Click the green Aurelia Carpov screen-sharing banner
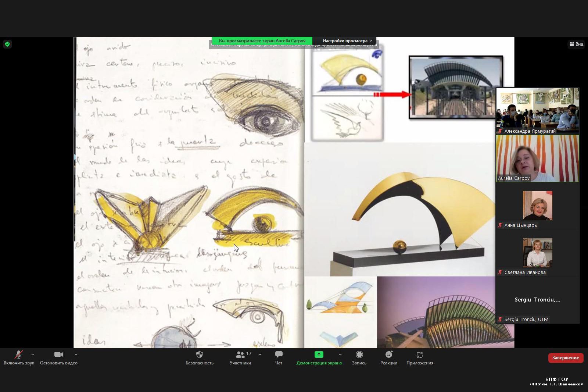This screenshot has width=588, height=392. tap(262, 41)
